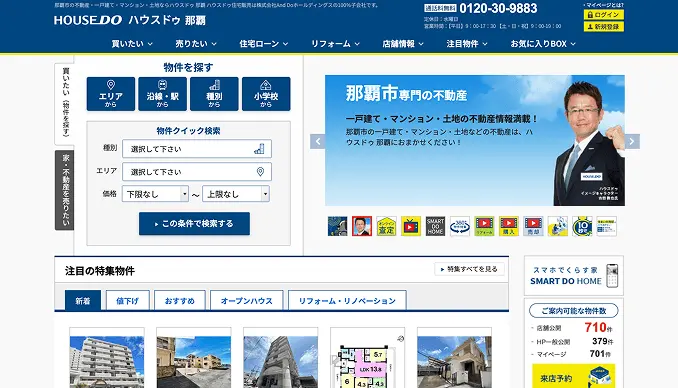Open the green reform (リフォーム) video icon
The image size is (678, 388).
484,226
